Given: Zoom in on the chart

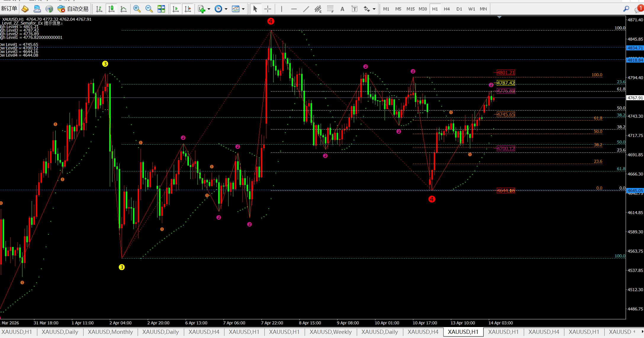Looking at the screenshot, I should click(136, 9).
